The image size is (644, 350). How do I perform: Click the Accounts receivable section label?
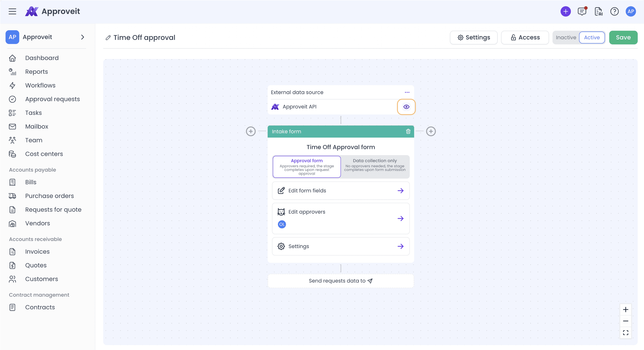point(35,239)
